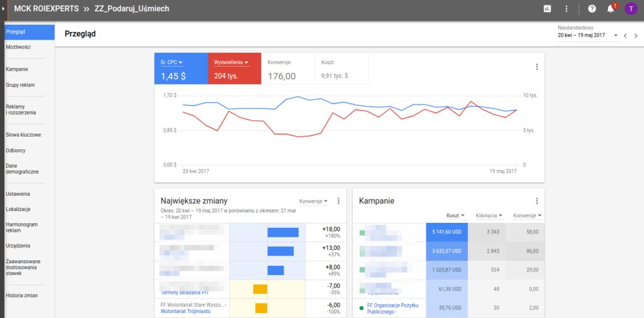Select Kampanie in the left sidebar
Image resolution: width=644 pixels, height=318 pixels.
pos(16,69)
